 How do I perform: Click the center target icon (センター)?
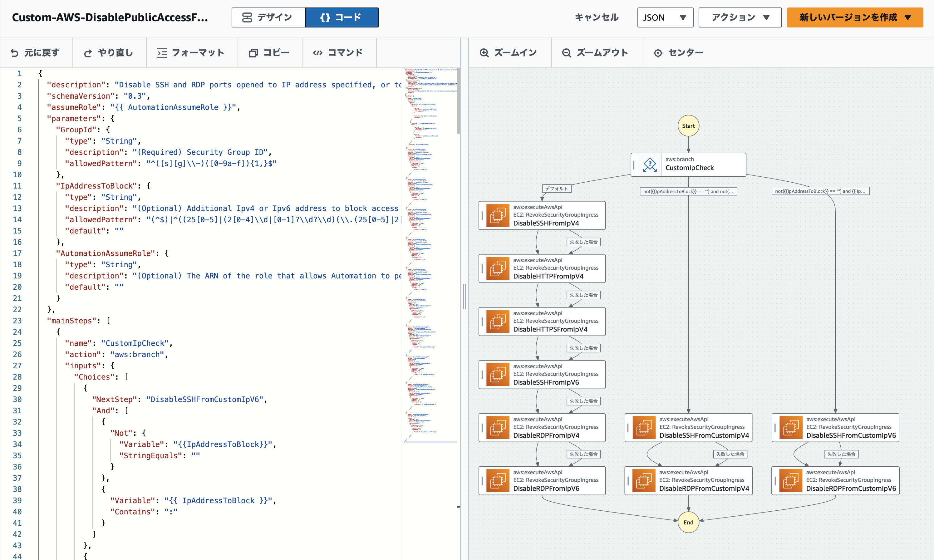(x=658, y=53)
